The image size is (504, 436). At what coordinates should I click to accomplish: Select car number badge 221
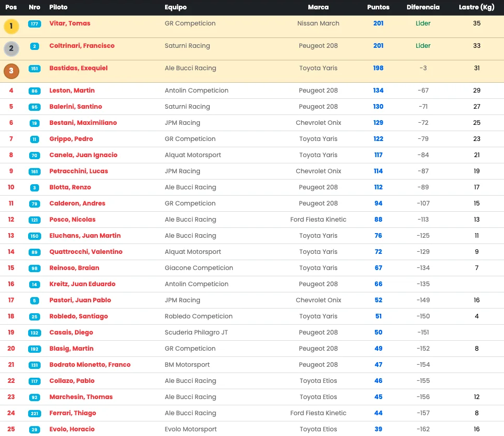click(34, 414)
